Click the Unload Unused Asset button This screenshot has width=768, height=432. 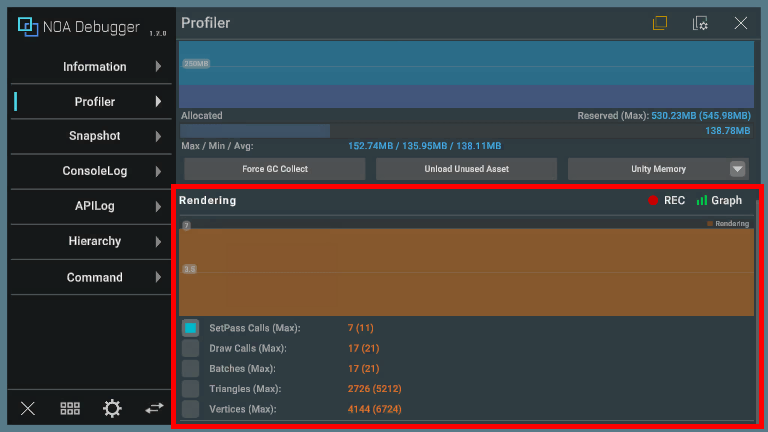point(466,169)
